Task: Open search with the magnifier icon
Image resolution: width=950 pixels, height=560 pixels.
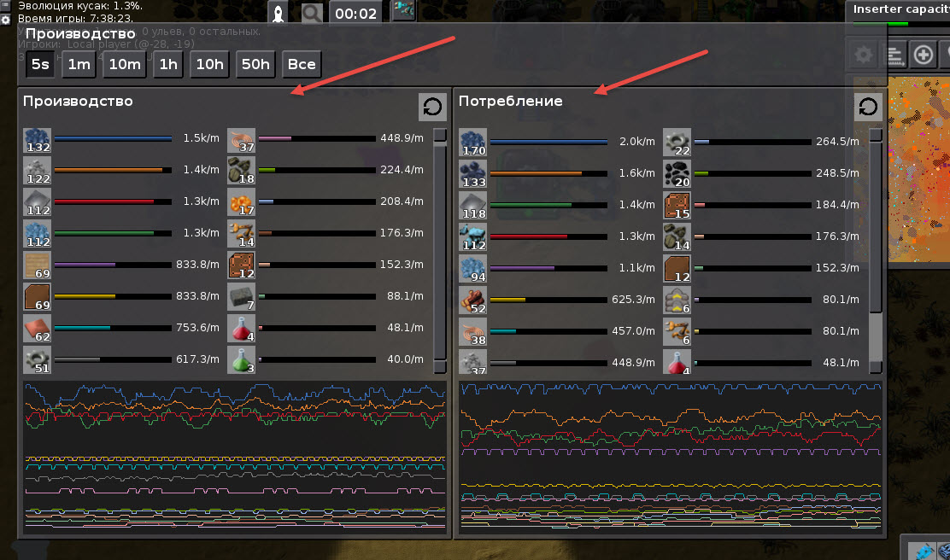Action: [312, 14]
